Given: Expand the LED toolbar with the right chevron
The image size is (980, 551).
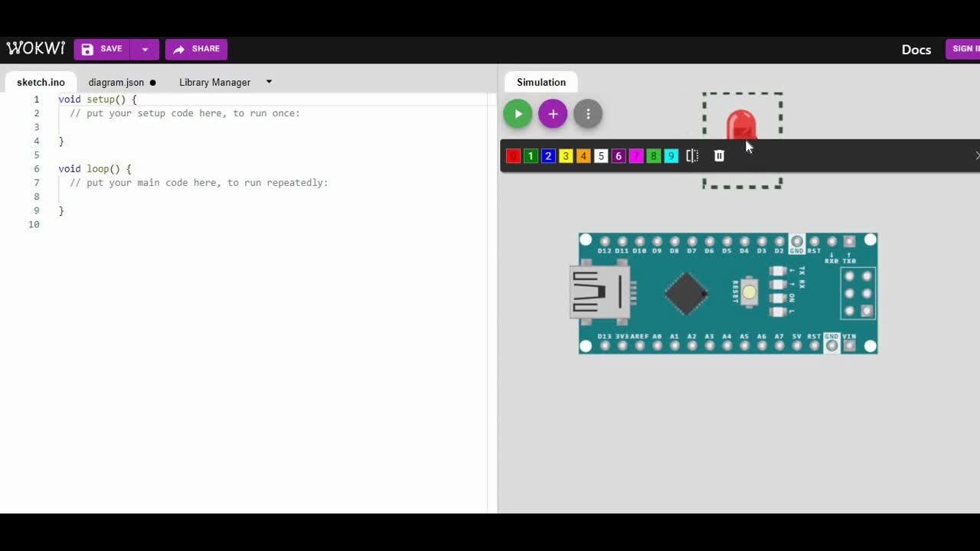Looking at the screenshot, I should (976, 155).
